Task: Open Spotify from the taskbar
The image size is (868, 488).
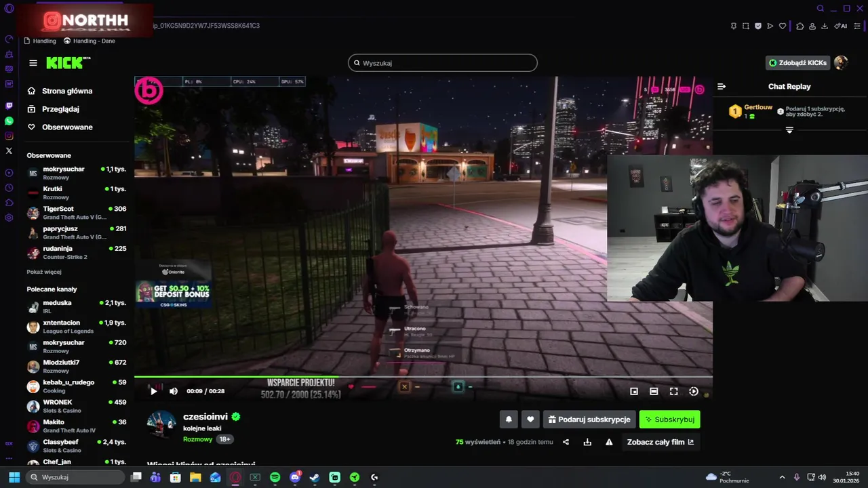Action: coord(275,477)
